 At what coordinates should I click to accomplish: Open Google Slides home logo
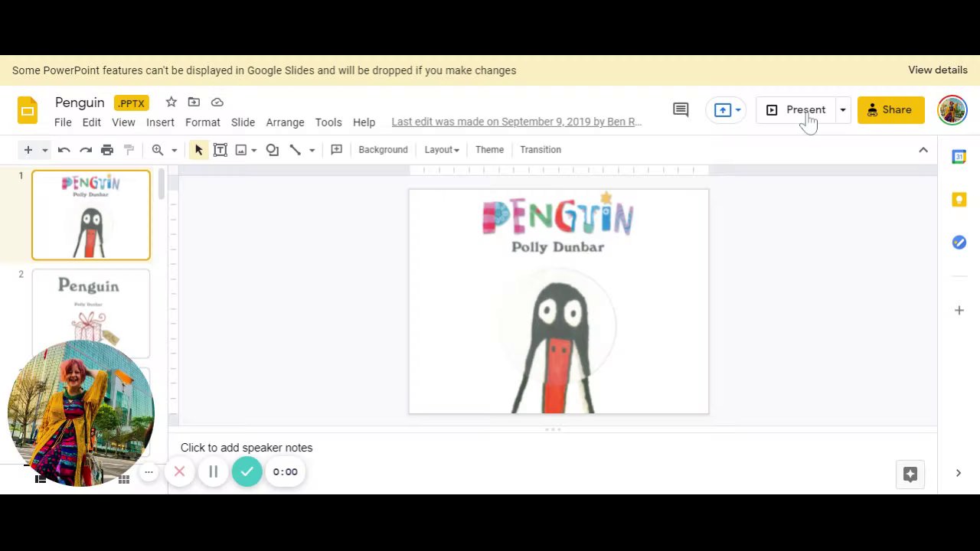28,110
